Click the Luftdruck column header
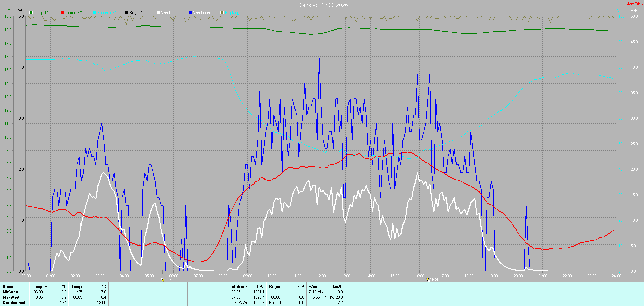 click(x=238, y=287)
